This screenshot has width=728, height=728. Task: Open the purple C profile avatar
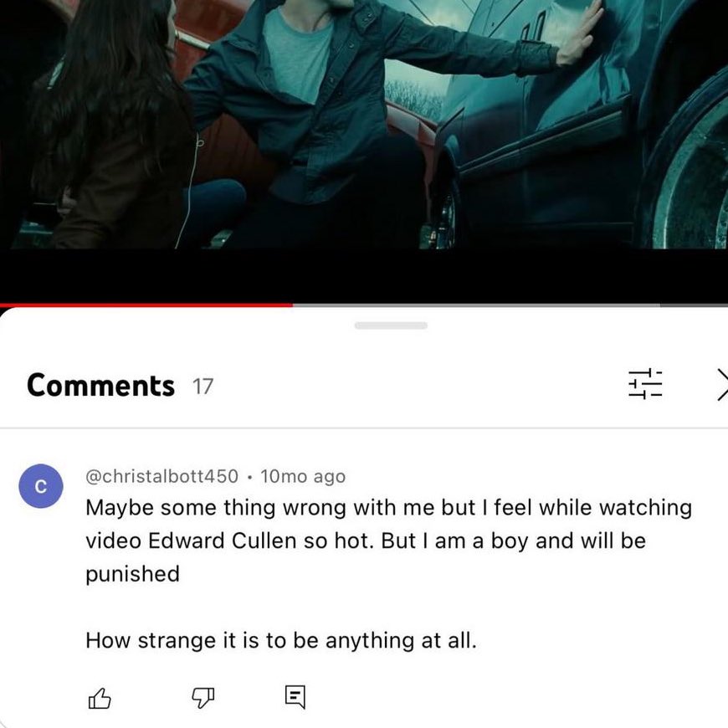point(41,486)
